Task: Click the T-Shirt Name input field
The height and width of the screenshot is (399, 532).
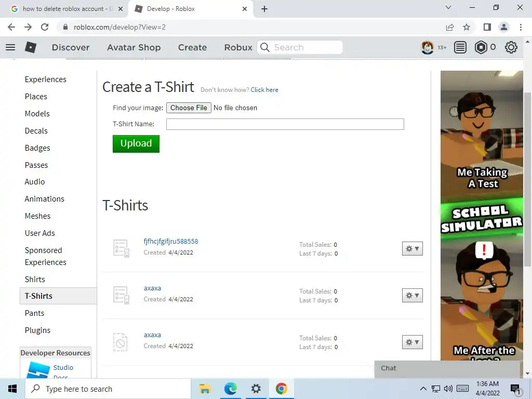Action: click(x=285, y=124)
